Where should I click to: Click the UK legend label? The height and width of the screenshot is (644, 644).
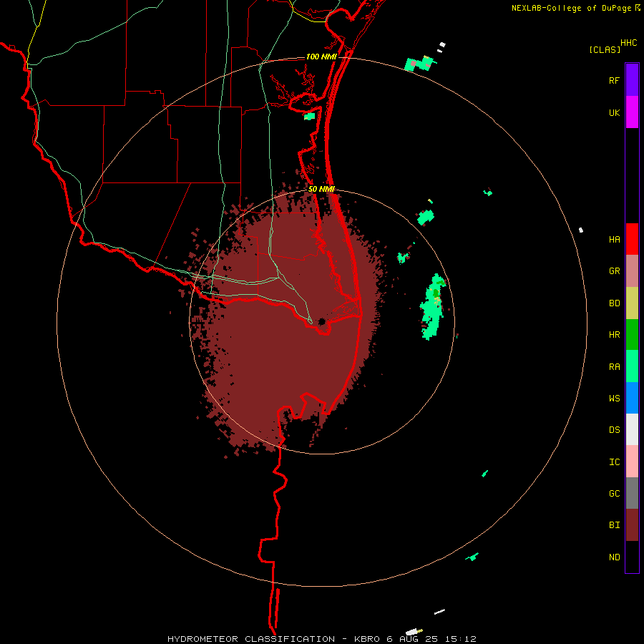[x=614, y=113]
